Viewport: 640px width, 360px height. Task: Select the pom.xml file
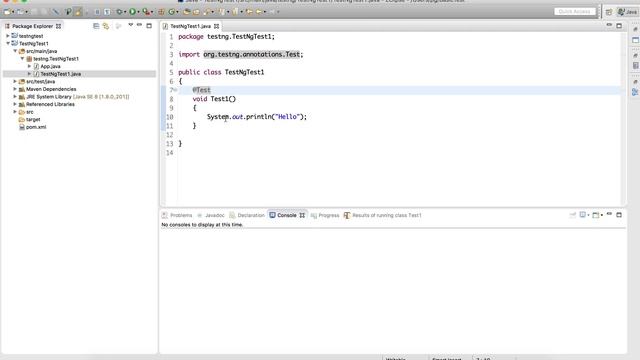tap(36, 127)
